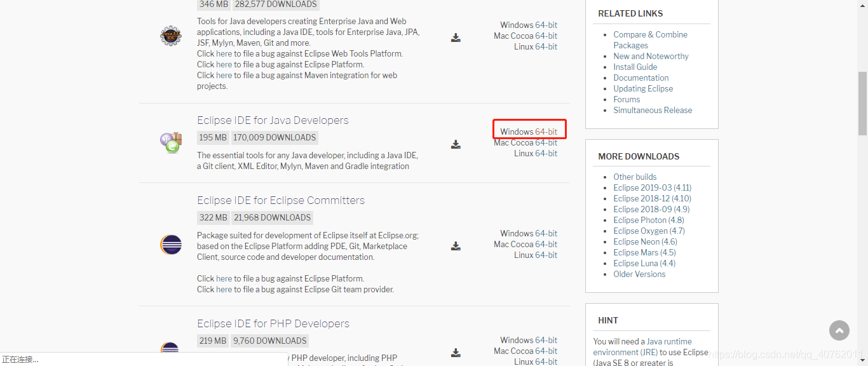Open Eclipse Neon (4.6) link
Screen dimensions: 868x366
point(645,241)
